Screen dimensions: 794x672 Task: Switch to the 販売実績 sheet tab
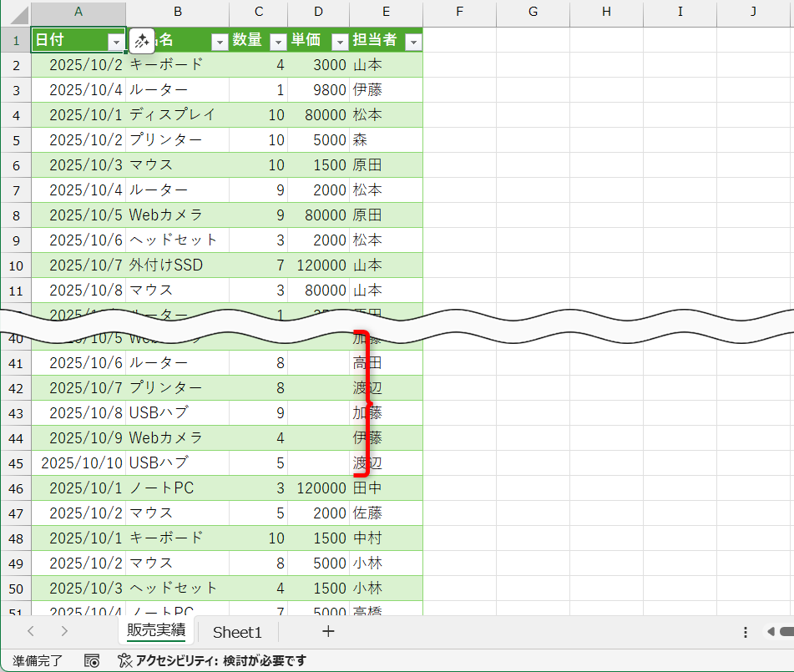pos(156,630)
